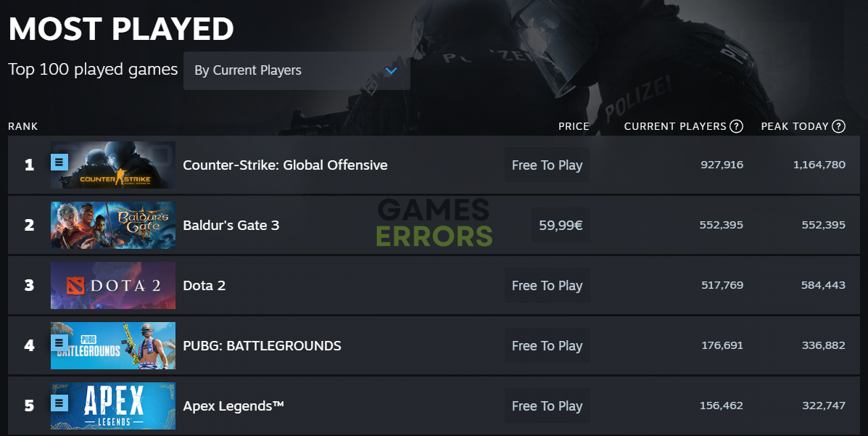868x436 pixels.
Task: Click the Baldur's Gate 3 cover thumbnail
Action: tap(113, 225)
